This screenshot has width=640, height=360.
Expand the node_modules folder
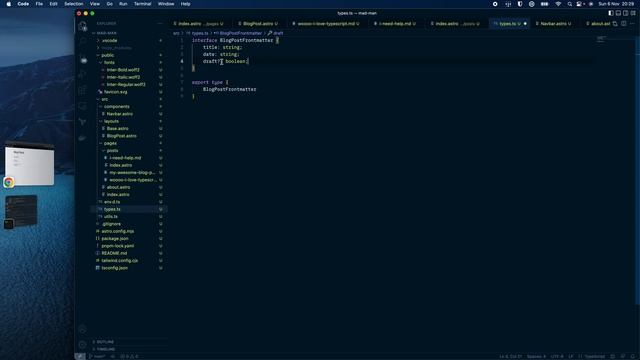coord(130,48)
